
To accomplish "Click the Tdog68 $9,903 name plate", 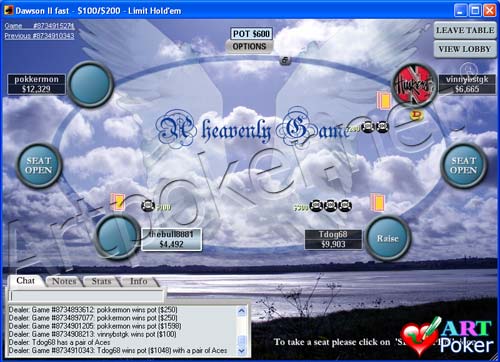I will [x=333, y=239].
